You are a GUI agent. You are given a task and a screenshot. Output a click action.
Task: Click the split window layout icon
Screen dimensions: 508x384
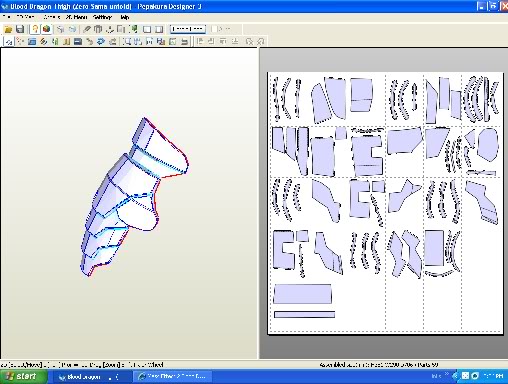point(159,29)
